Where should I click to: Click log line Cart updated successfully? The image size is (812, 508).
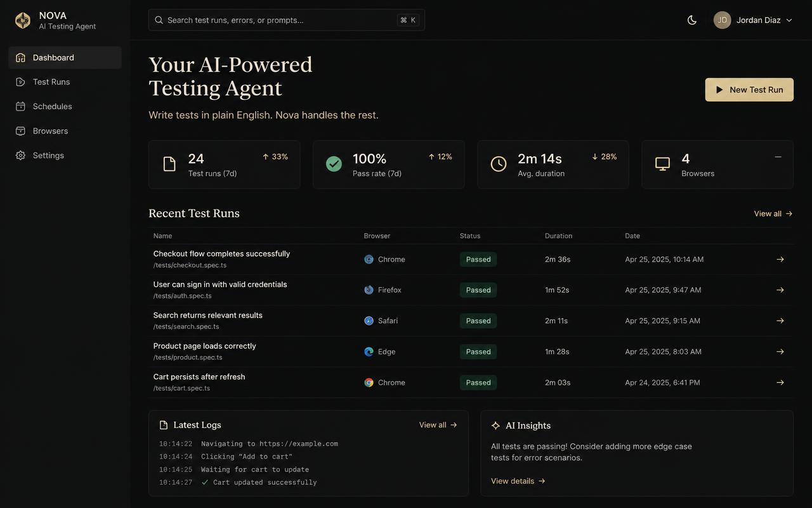238,483
